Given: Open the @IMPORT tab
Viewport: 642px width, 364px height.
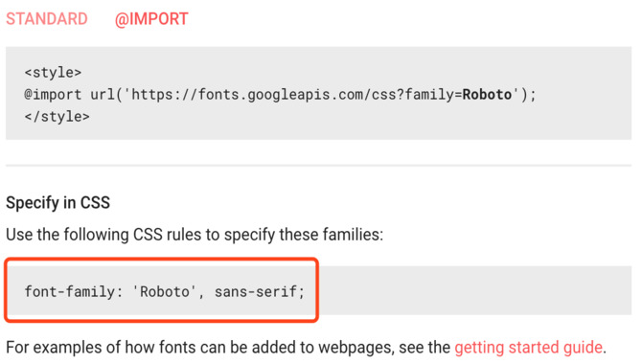Looking at the screenshot, I should (151, 19).
